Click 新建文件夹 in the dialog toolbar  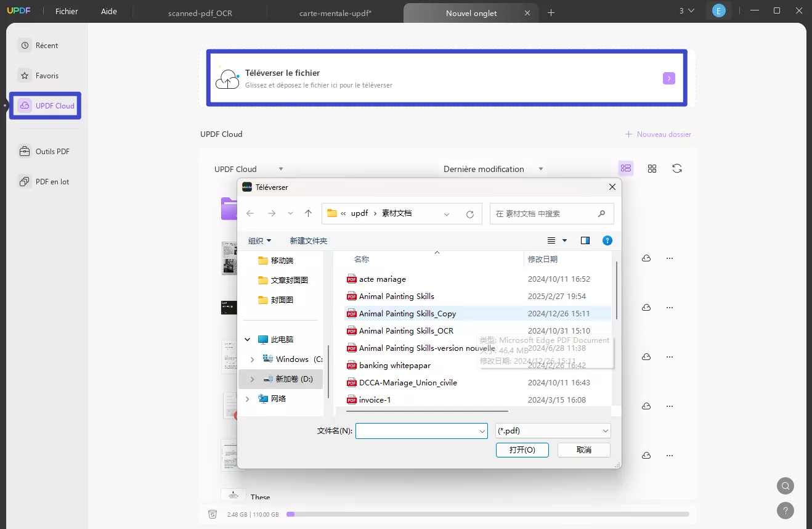(309, 240)
